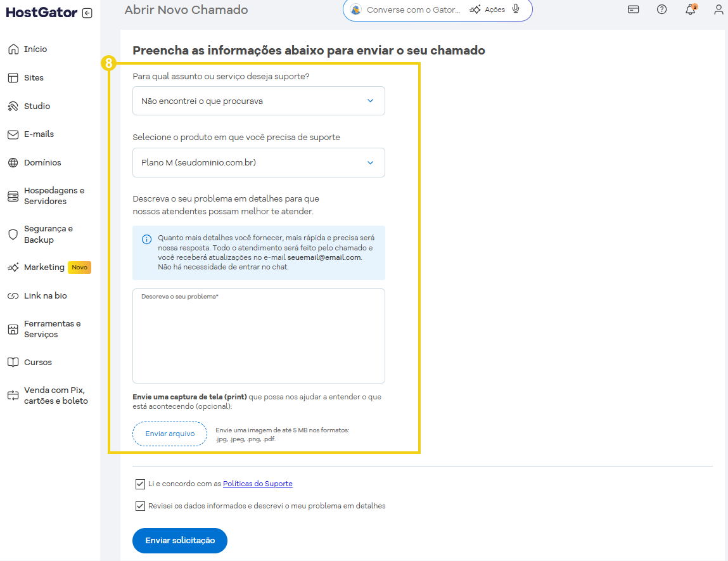Image resolution: width=728 pixels, height=561 pixels.
Task: Open the user profile icon
Action: [718, 10]
